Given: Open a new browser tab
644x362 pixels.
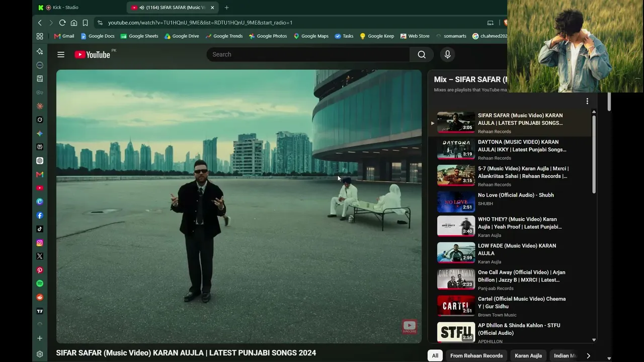Looking at the screenshot, I should 226,8.
